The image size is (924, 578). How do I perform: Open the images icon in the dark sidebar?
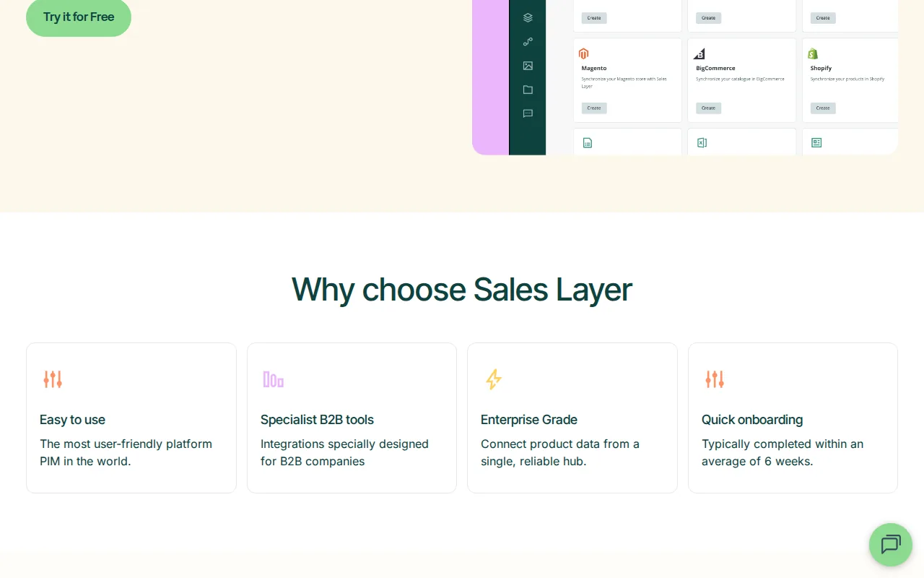point(528,66)
